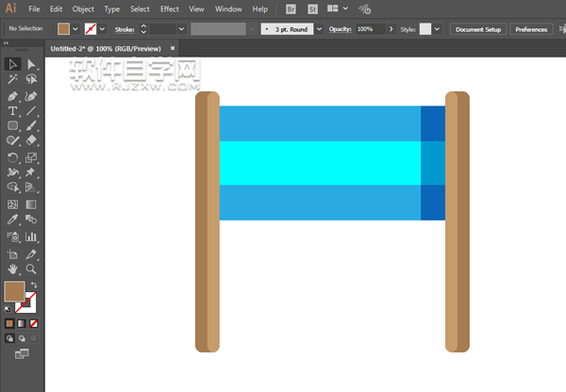566x392 pixels.
Task: Select the Magic Wand tool
Action: 12,80
